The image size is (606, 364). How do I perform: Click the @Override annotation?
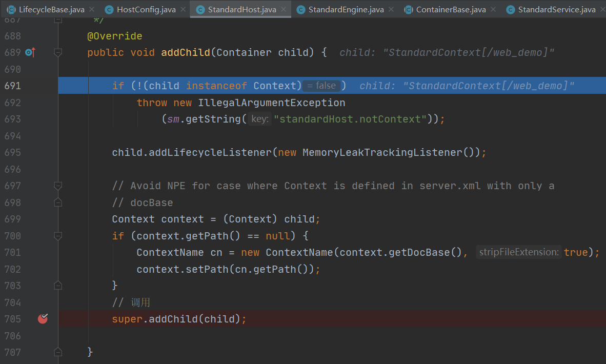(115, 36)
